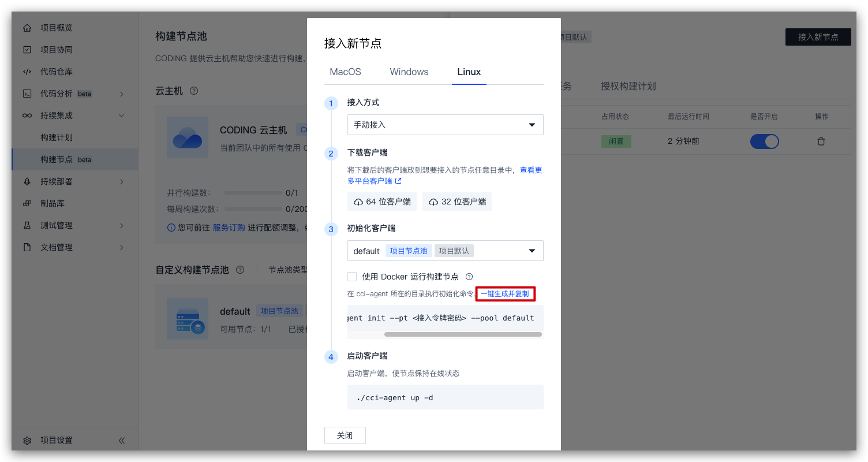Click the 占用状态 column header
The height and width of the screenshot is (462, 868).
[x=615, y=117]
